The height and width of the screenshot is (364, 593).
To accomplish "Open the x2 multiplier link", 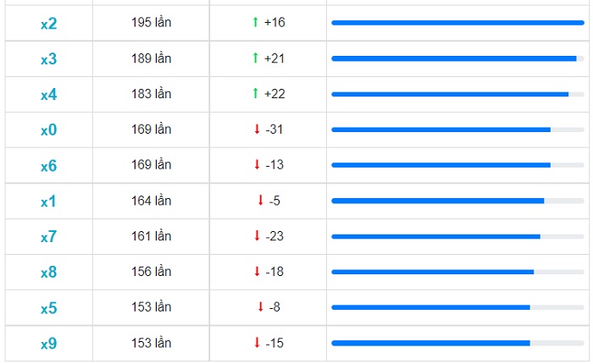I will click(49, 24).
